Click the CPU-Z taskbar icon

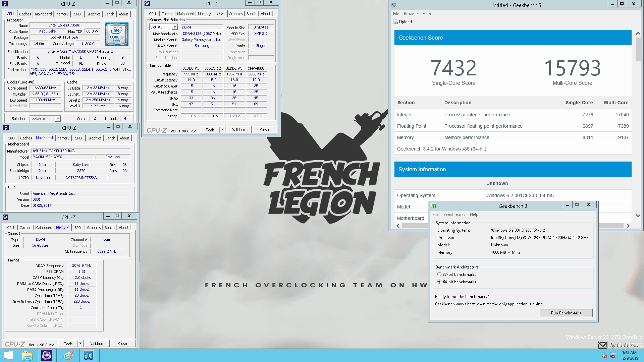click(x=47, y=355)
